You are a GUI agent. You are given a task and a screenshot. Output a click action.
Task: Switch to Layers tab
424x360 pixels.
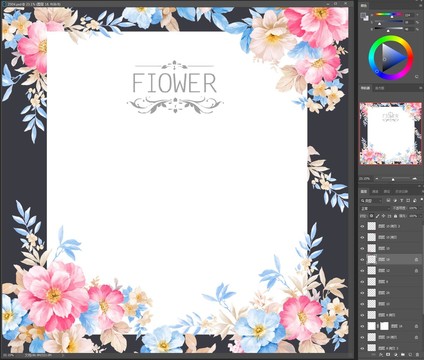[364, 192]
